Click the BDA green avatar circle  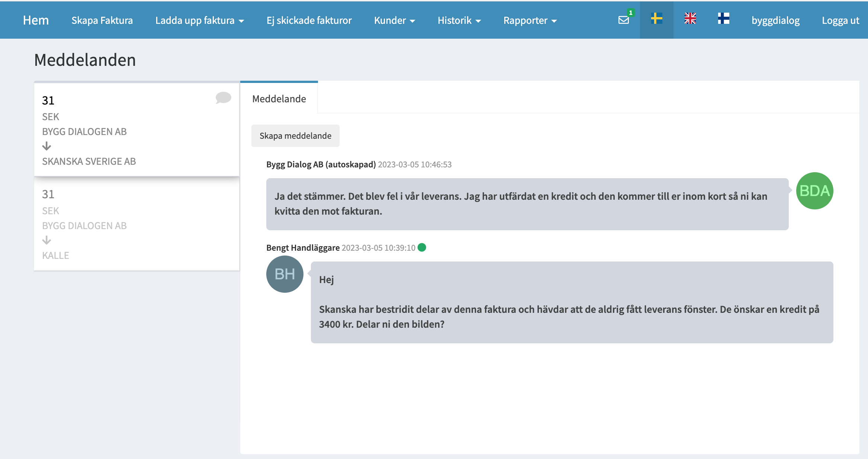[x=814, y=191]
